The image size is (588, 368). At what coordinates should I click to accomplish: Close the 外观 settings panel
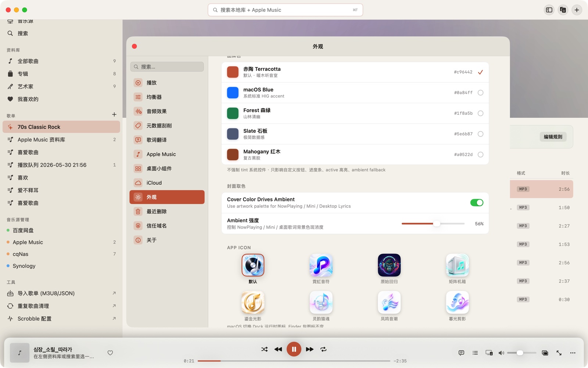click(x=135, y=46)
